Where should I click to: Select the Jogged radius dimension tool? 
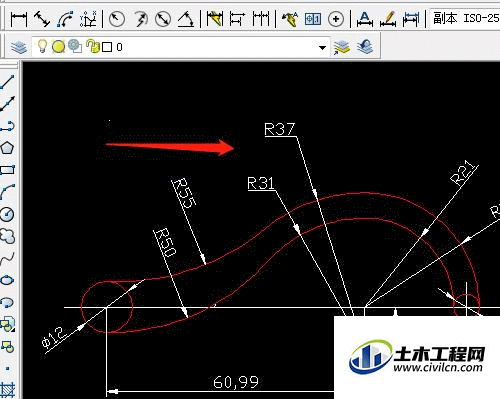(140, 19)
